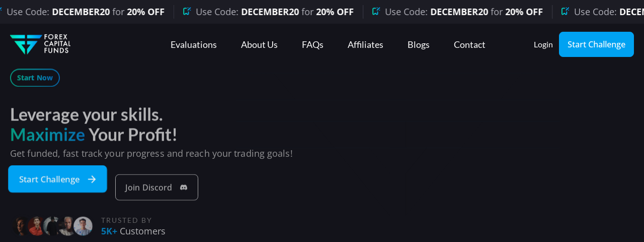Screen dimensions: 644x242
Task: Click the second promo coupon tag icon
Action: 187,11
